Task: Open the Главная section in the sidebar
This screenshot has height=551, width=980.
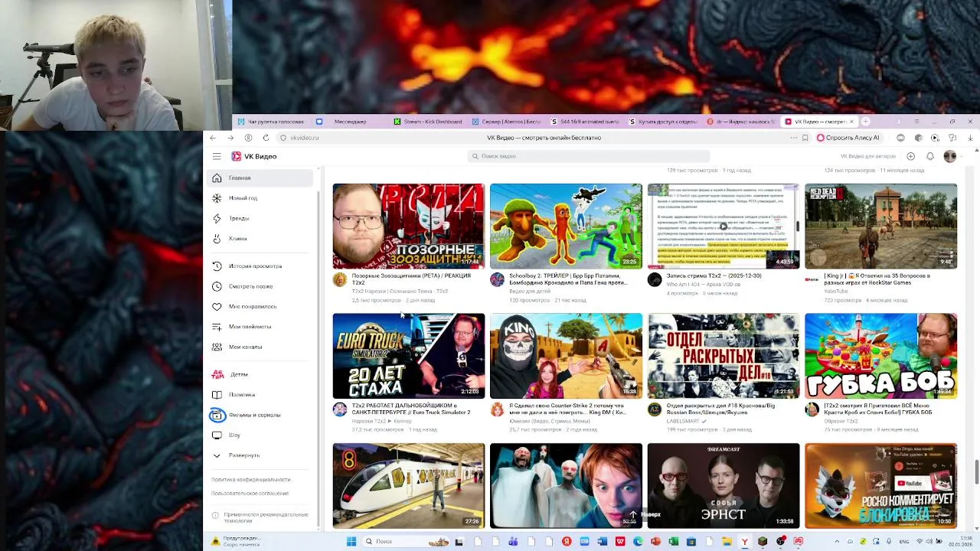Action: 260,178
